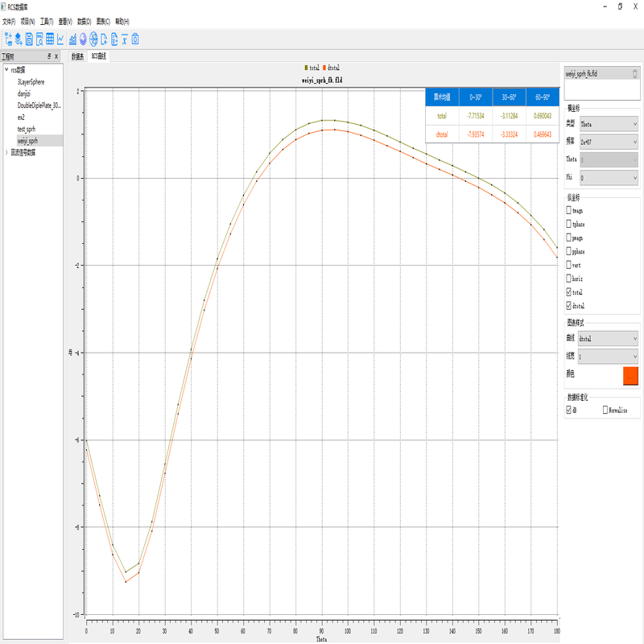The height and width of the screenshot is (644, 644).
Task: Select test_sprh in project tree
Action: pos(27,129)
